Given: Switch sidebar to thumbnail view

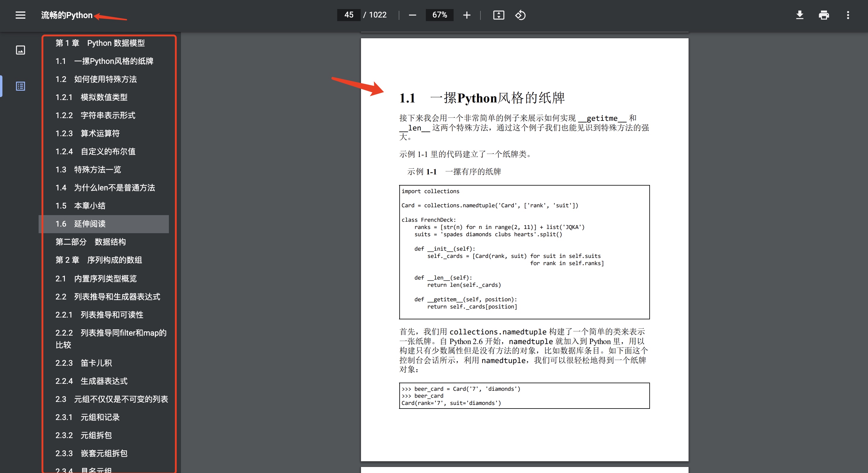Looking at the screenshot, I should point(21,50).
